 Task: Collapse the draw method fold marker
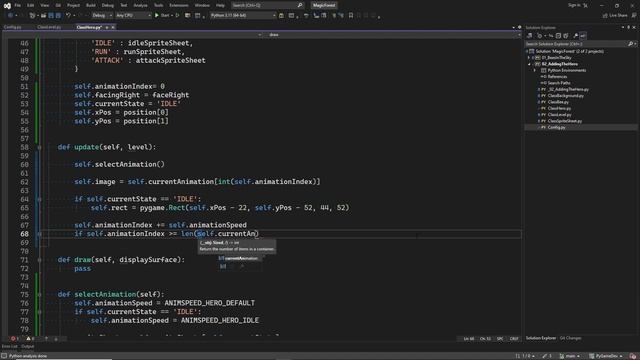40,260
